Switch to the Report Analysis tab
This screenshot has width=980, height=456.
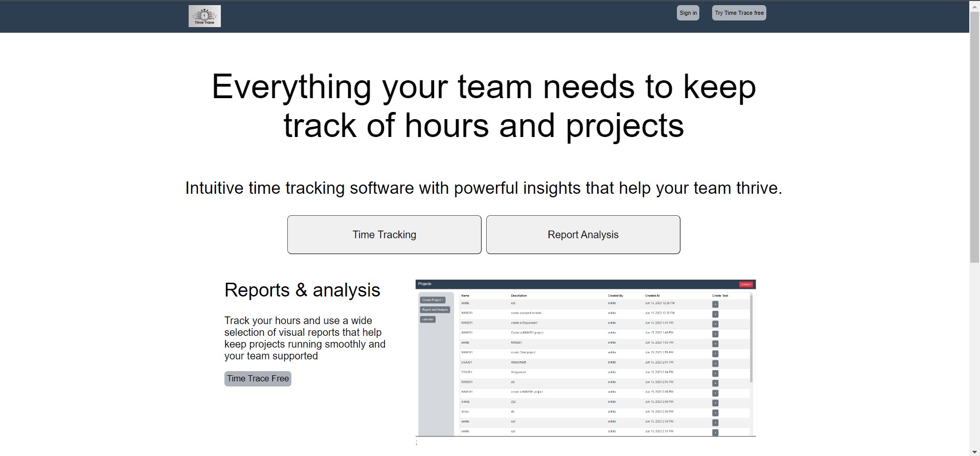coord(583,235)
